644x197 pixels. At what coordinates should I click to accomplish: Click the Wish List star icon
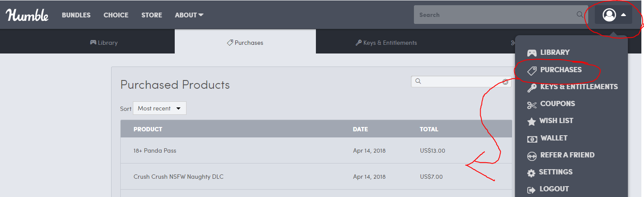[532, 121]
